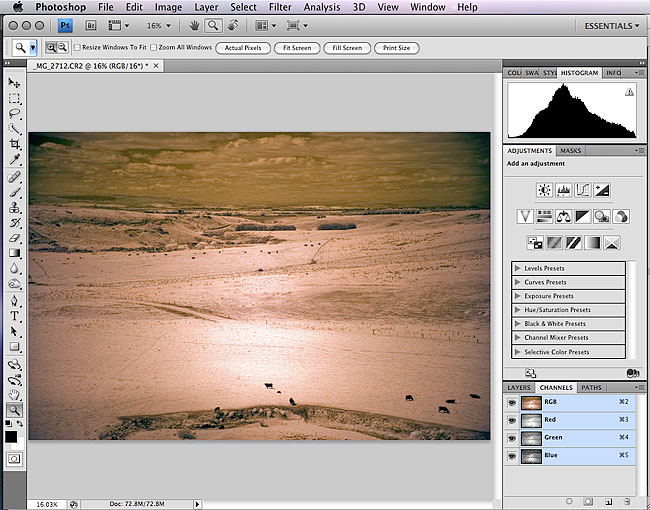Launch Bridge from the application bar
Viewport: 650px width, 510px height.
[88, 25]
